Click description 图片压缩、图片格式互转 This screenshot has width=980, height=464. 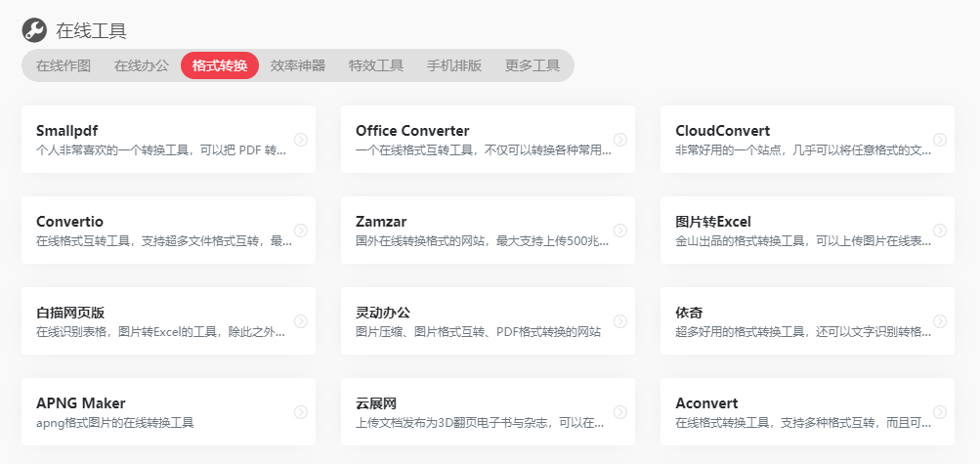click(478, 332)
